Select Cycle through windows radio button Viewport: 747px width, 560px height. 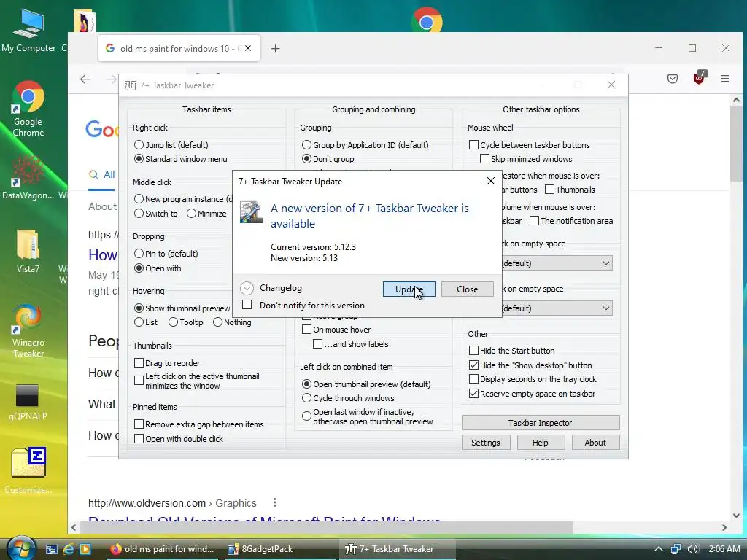pos(306,398)
